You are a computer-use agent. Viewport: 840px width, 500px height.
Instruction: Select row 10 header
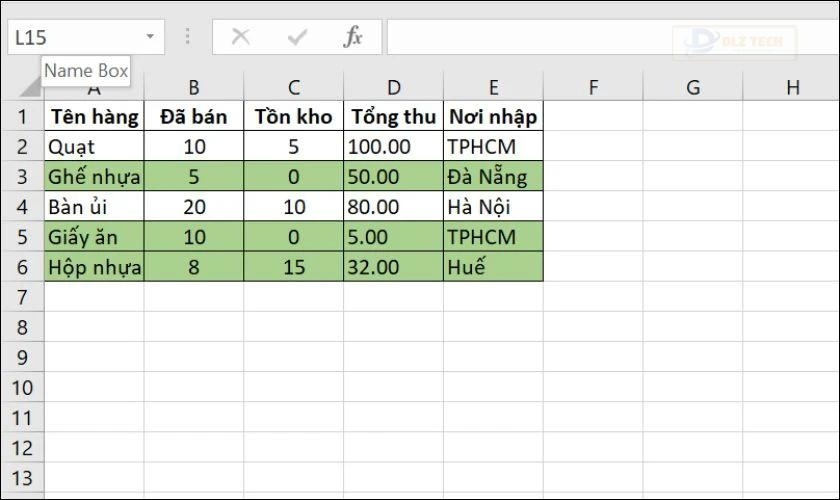(x=22, y=387)
